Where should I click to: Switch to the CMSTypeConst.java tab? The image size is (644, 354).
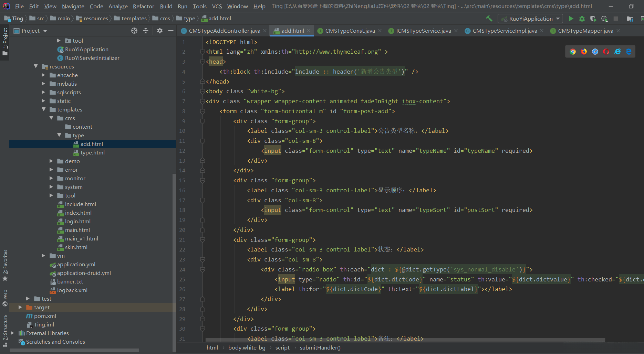(350, 31)
